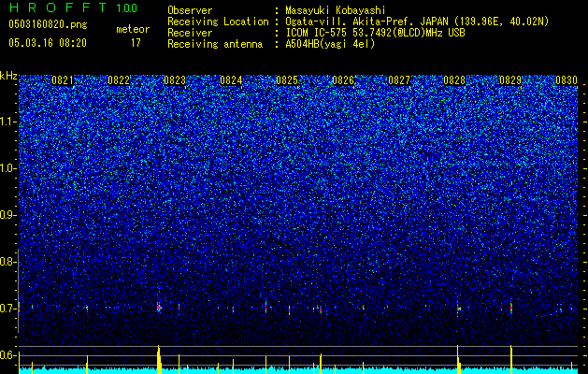
Task: Click the Receiving antenna label
Action: [215, 44]
